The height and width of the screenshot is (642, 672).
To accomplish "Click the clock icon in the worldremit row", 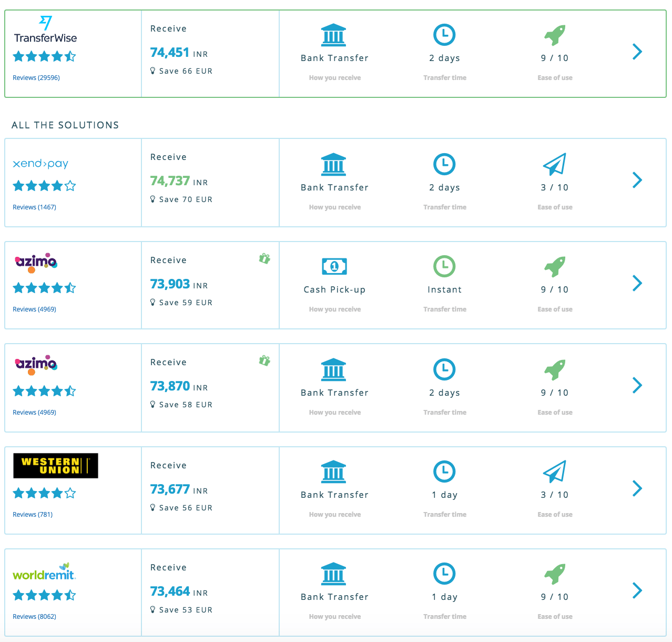I will 444,574.
